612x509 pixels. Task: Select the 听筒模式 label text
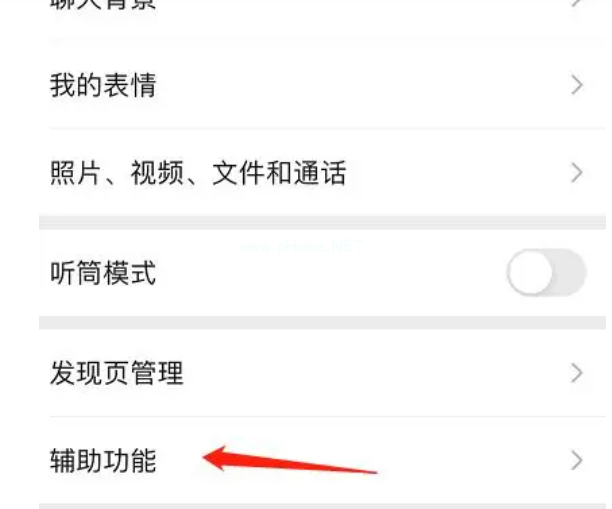point(103,272)
